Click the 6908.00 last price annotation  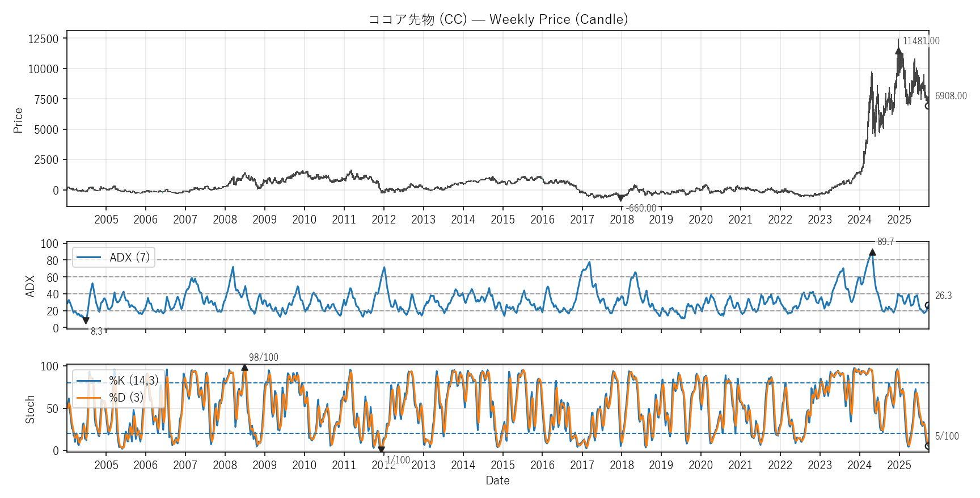point(951,96)
